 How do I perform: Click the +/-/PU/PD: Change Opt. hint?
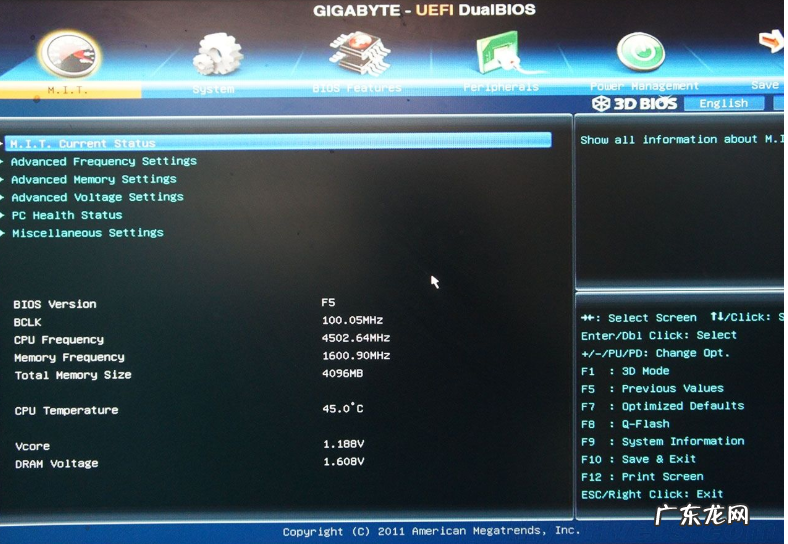click(655, 353)
